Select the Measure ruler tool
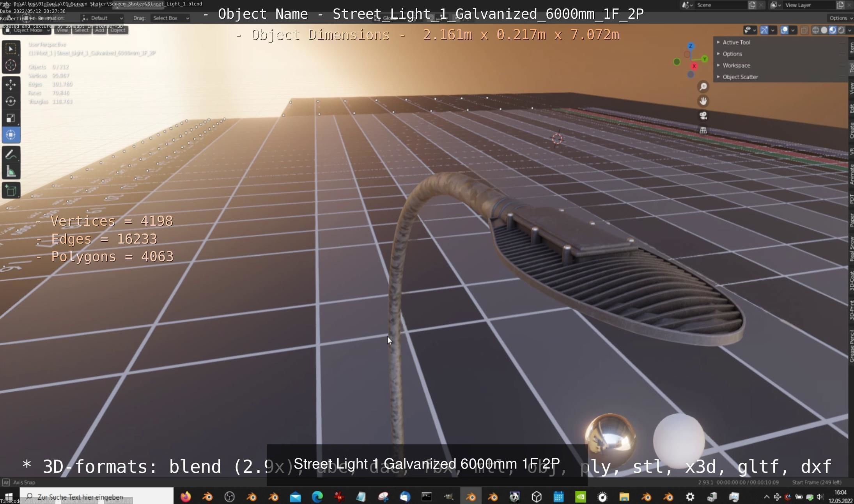 11,171
